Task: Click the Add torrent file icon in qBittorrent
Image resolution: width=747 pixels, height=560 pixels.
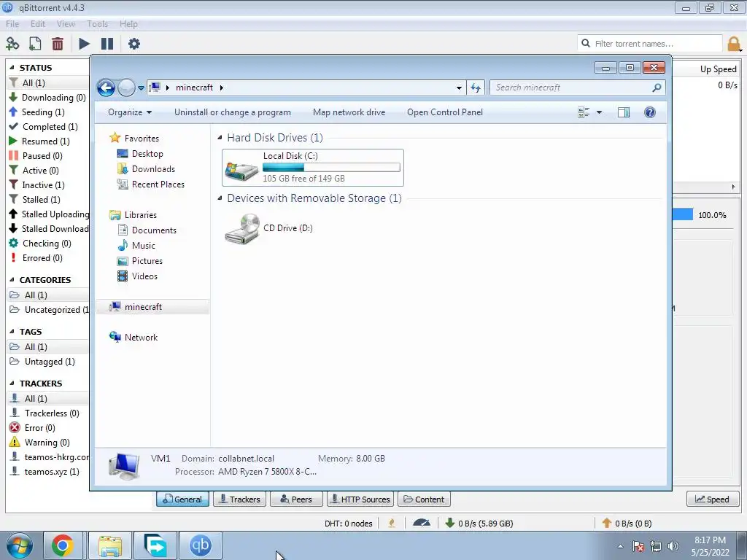Action: tap(35, 44)
